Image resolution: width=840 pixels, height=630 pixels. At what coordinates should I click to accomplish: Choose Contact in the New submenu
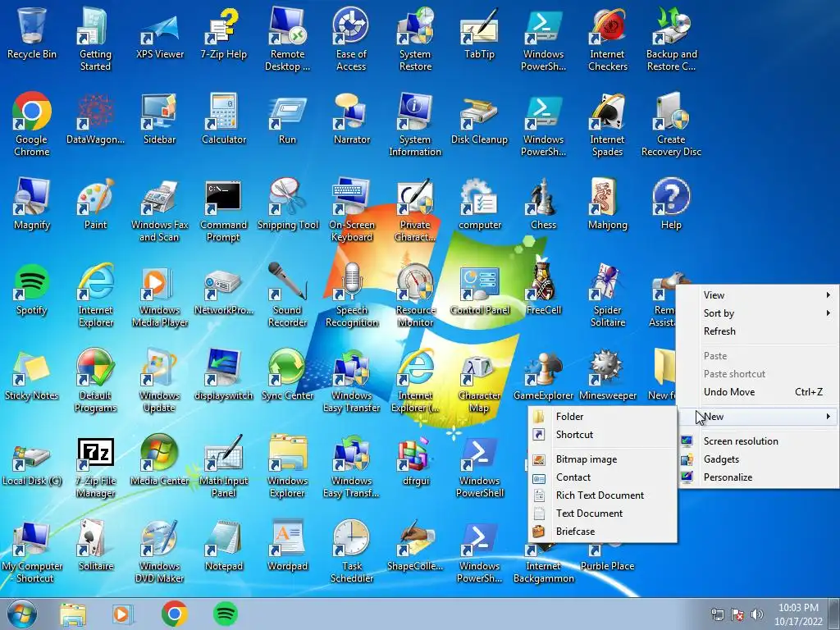point(603,477)
